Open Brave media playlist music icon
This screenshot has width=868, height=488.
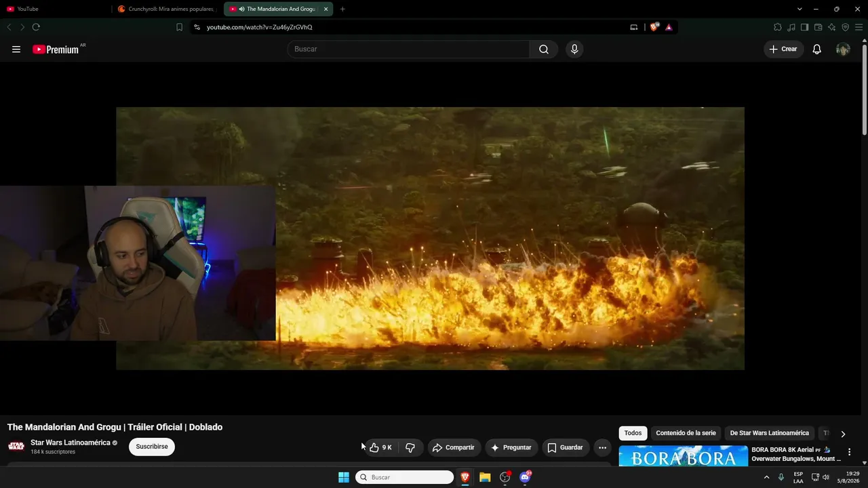point(791,27)
